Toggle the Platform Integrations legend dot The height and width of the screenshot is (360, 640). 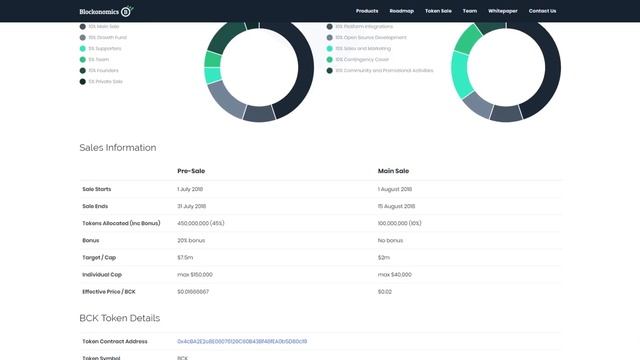point(329,27)
